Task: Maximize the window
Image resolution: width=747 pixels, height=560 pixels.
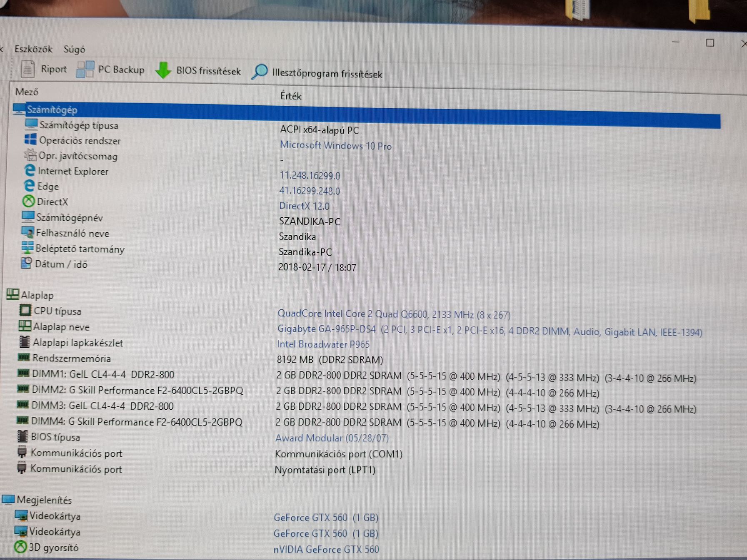Action: (710, 42)
